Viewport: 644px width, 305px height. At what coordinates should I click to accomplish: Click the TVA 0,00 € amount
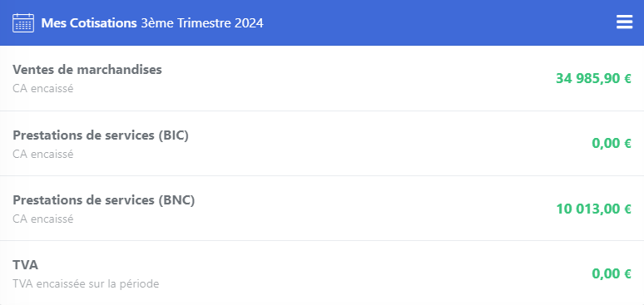[x=612, y=273]
